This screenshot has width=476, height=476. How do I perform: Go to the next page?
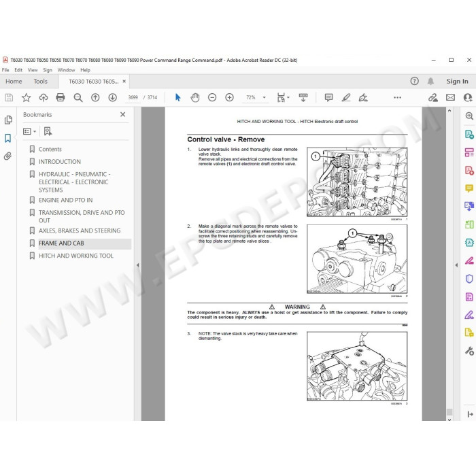click(113, 97)
